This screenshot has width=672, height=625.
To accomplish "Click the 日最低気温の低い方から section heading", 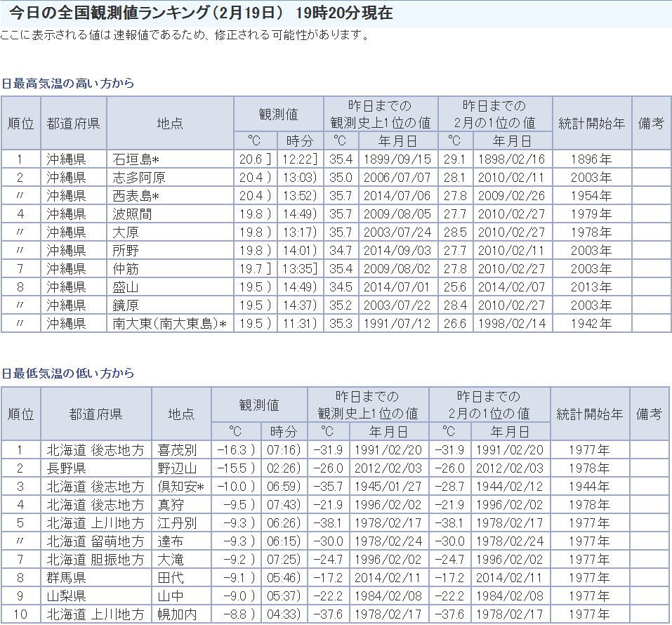I will [67, 373].
